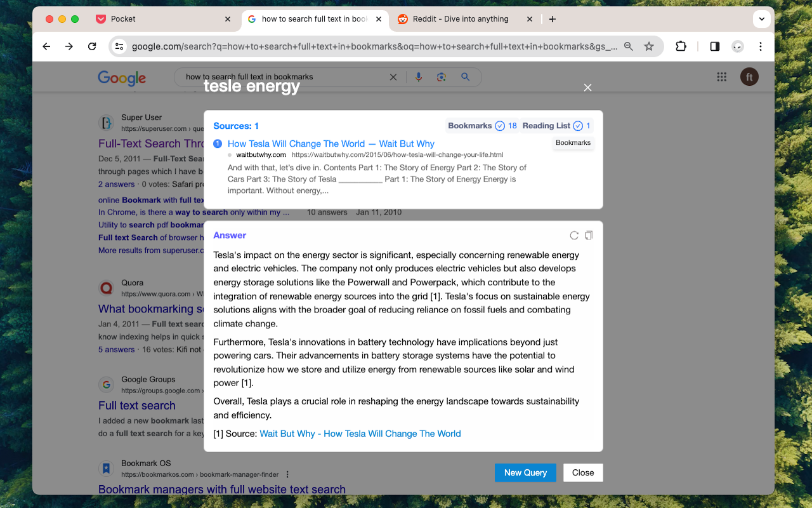Close the tesle energy search overlay

click(x=587, y=88)
